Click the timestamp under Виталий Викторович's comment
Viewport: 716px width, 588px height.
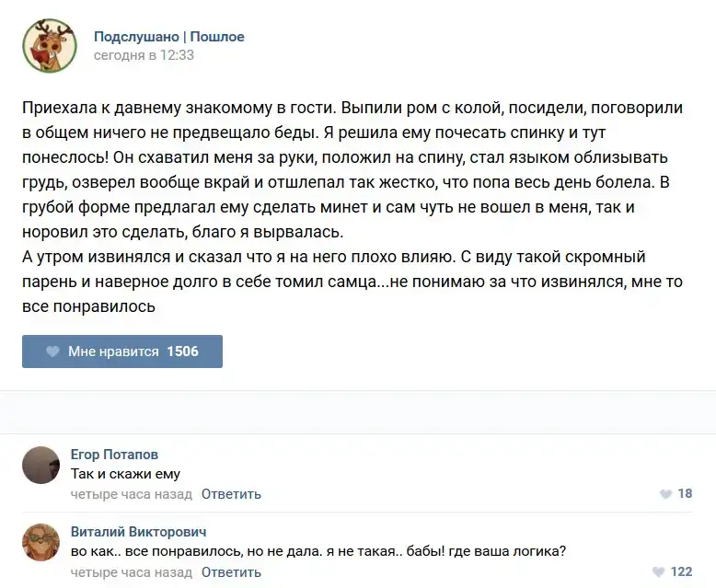(x=132, y=571)
